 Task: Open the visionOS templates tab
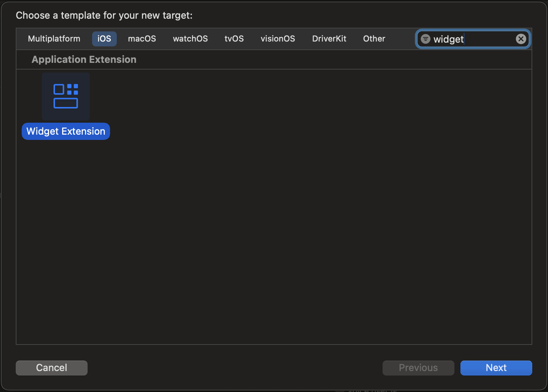pyautogui.click(x=278, y=39)
